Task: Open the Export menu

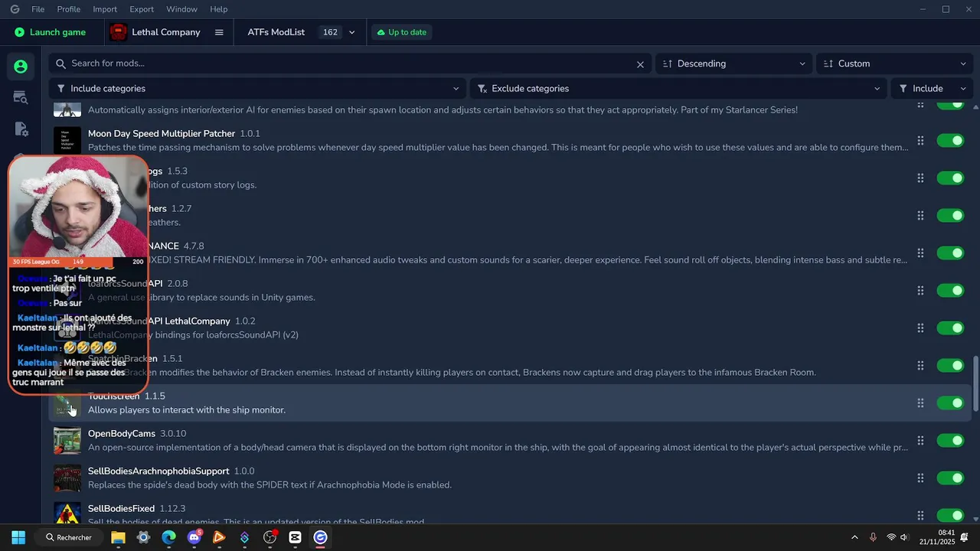Action: point(142,9)
